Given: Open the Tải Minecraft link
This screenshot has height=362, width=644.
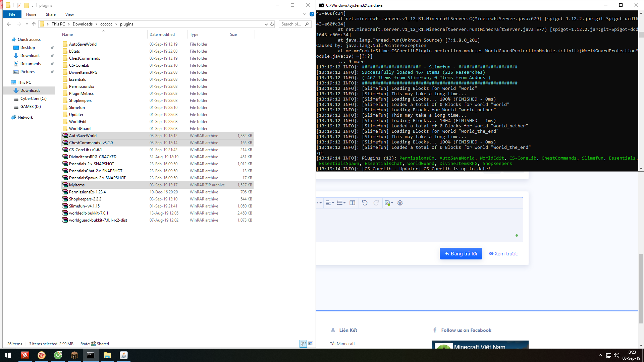Looking at the screenshot, I should click(342, 344).
